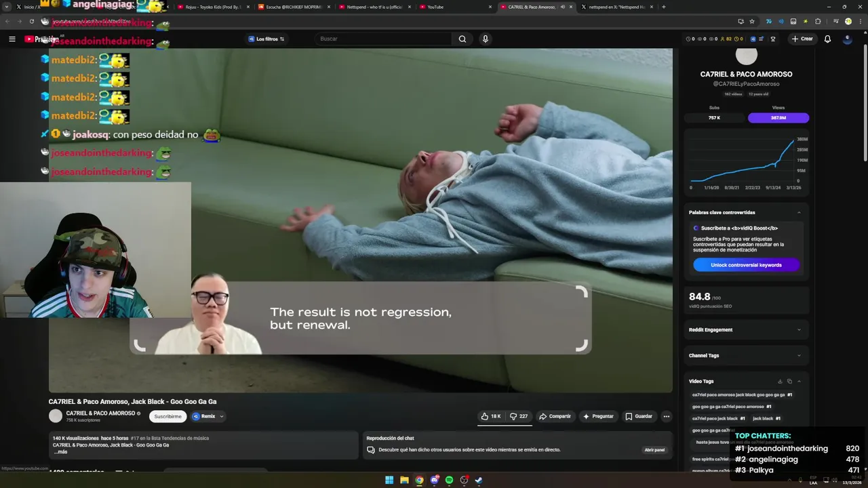This screenshot has width=868, height=488.
Task: Open Steam from the taskbar
Action: [479, 480]
